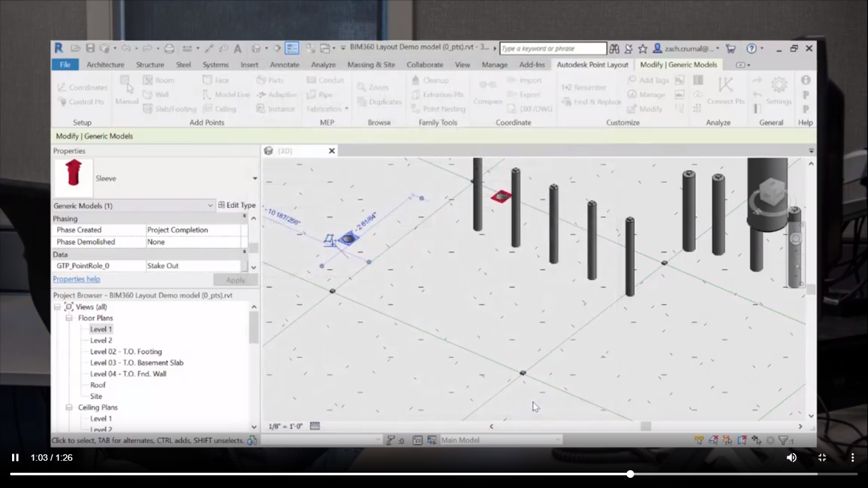Viewport: 868px width, 488px height.
Task: Open the Sleeve type selector dropdown
Action: point(255,179)
